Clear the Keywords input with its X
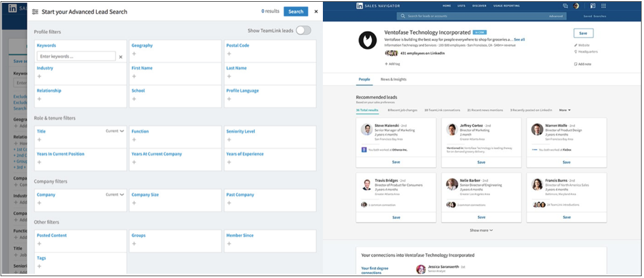Screen dimensions: 644x278 tap(120, 57)
